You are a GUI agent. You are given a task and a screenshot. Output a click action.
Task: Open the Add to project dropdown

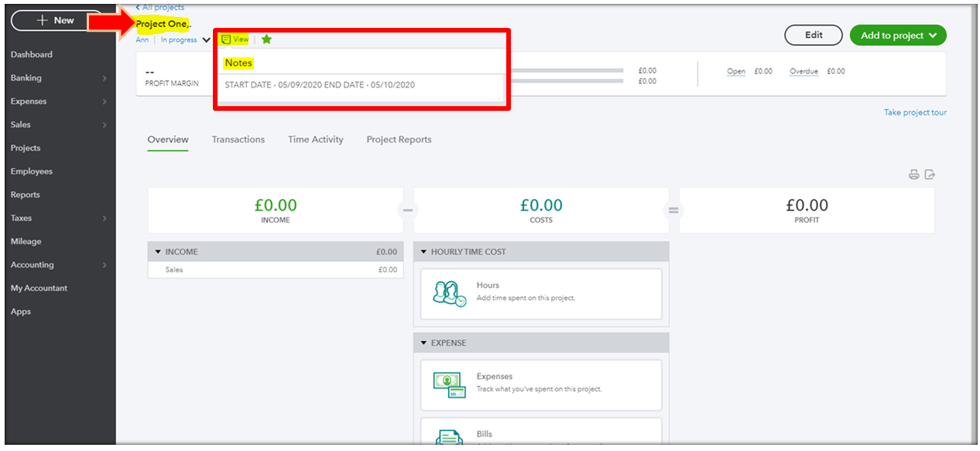coord(898,35)
